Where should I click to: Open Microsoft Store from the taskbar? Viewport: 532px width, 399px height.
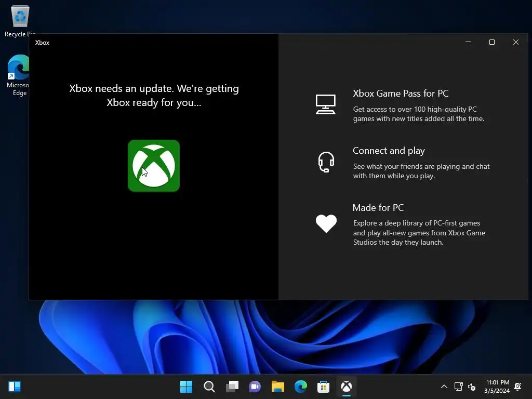coord(323,387)
